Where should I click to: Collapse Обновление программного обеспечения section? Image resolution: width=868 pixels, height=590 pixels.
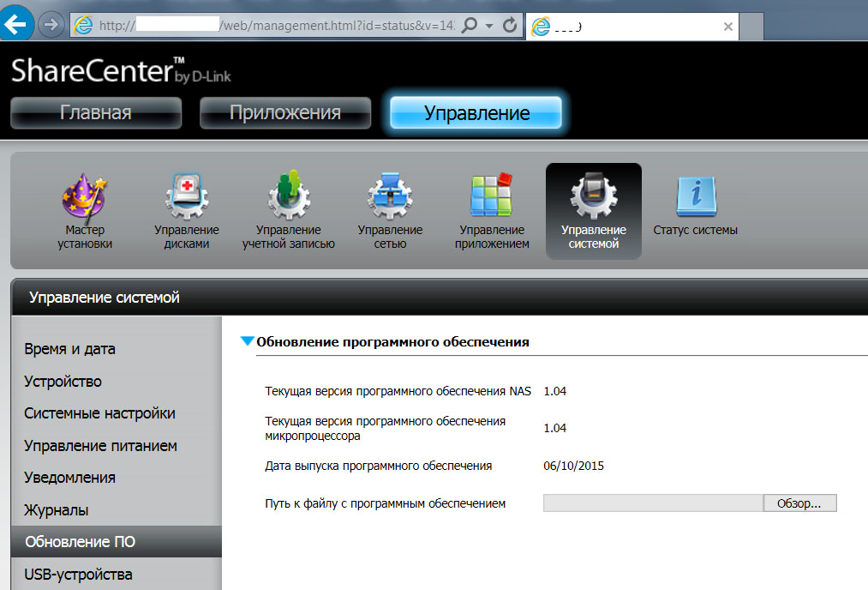click(x=247, y=341)
